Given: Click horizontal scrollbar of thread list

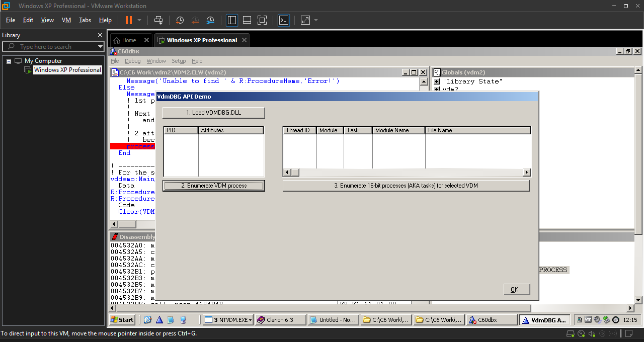Looking at the screenshot, I should coord(407,173).
